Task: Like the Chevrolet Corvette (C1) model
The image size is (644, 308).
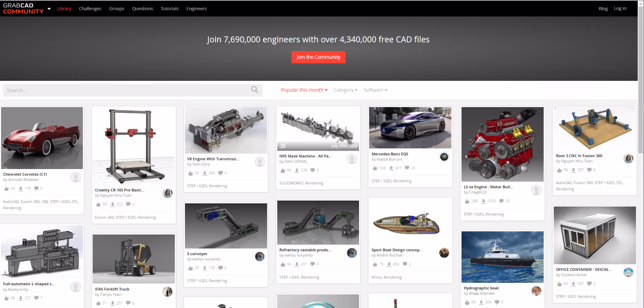Action: tap(6, 189)
